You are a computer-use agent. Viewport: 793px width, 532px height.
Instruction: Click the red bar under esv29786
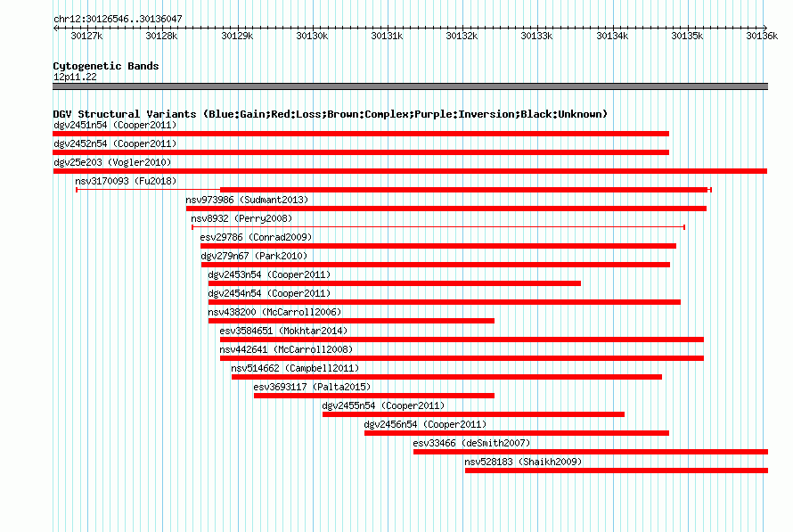tap(438, 246)
